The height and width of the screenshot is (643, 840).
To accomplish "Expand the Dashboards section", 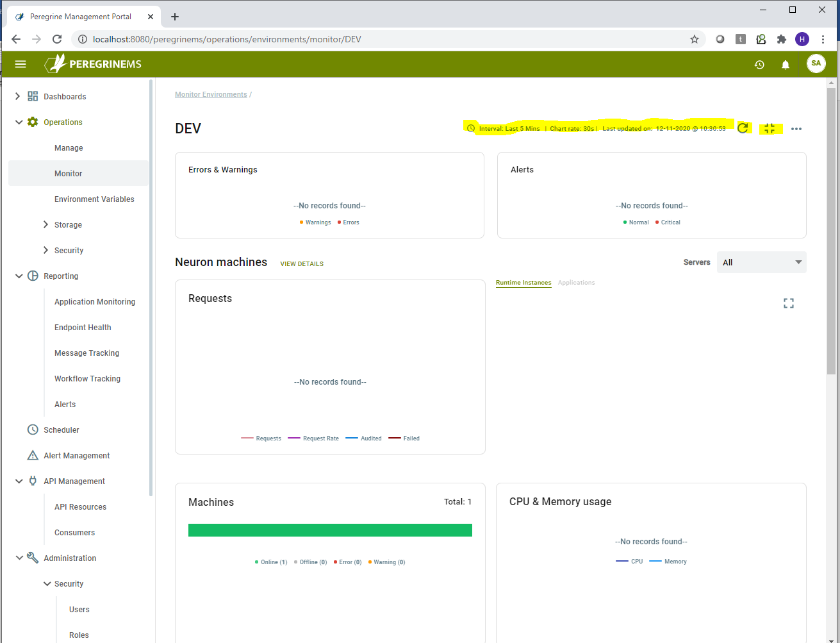I will pyautogui.click(x=17, y=96).
